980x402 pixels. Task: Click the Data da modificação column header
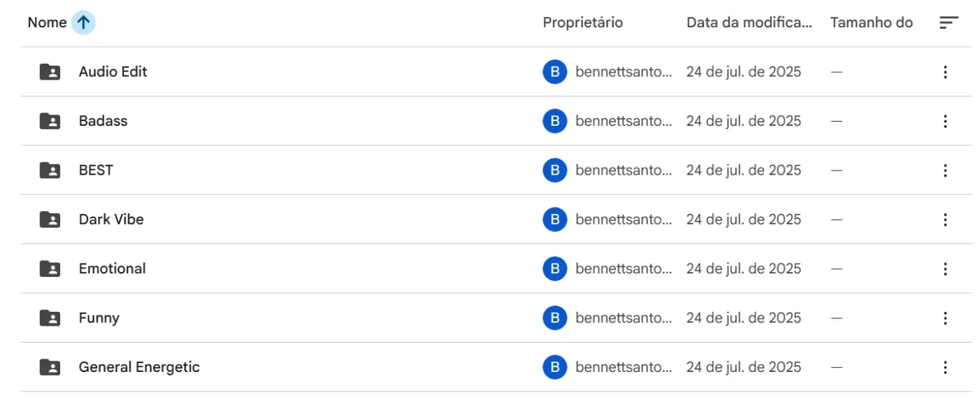749,22
